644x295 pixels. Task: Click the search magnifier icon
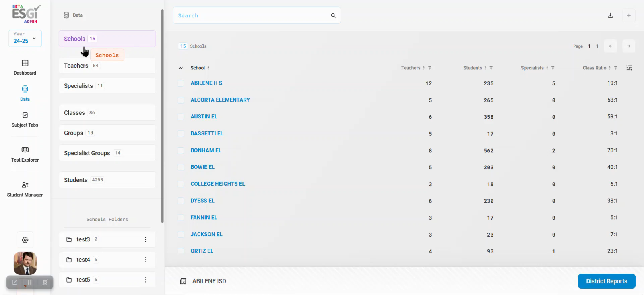coord(333,15)
